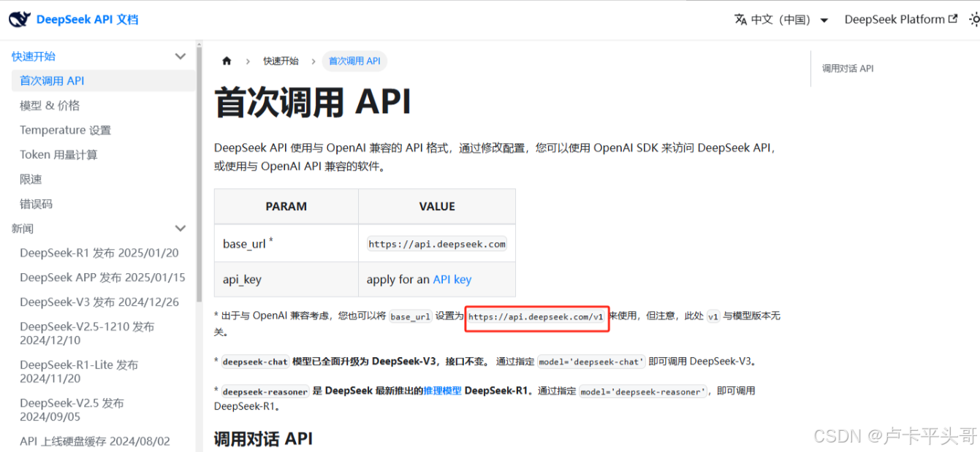This screenshot has height=452, width=980.
Task: Open the 模型 & 价格 sidebar page
Action: [50, 106]
